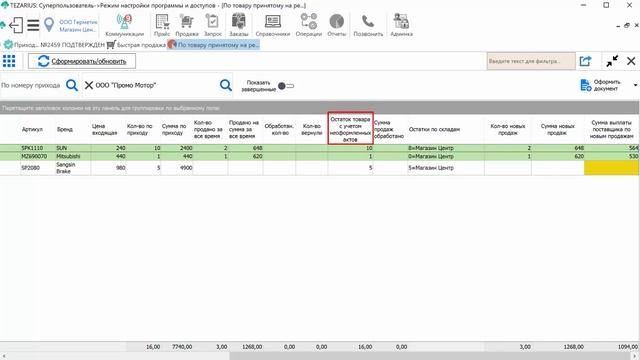The height and width of the screenshot is (360, 640).
Task: Click the horizontal scrollbar at bottom
Action: (431, 356)
